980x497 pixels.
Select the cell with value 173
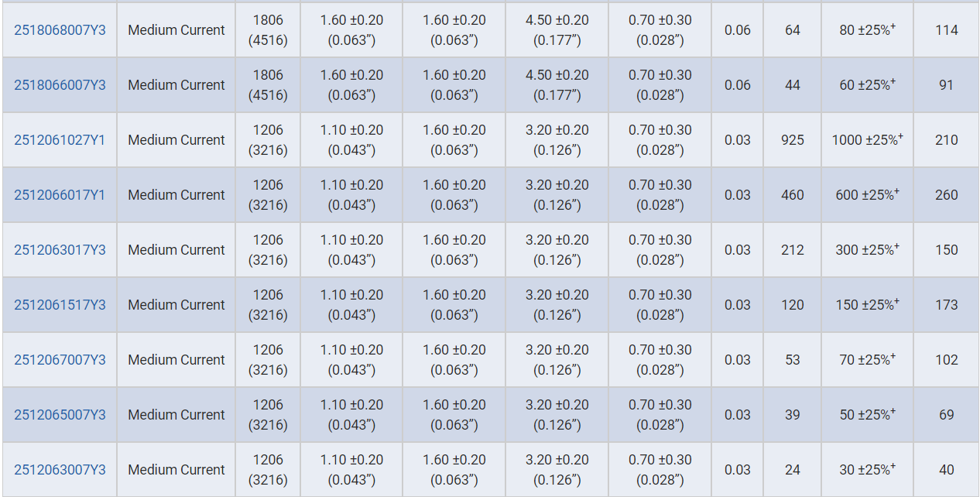tap(946, 305)
